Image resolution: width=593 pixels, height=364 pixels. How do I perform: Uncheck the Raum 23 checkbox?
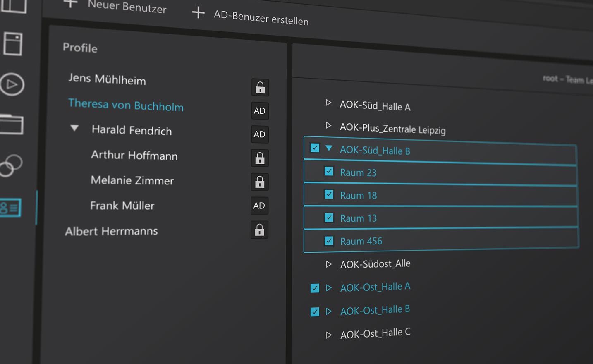tap(329, 171)
